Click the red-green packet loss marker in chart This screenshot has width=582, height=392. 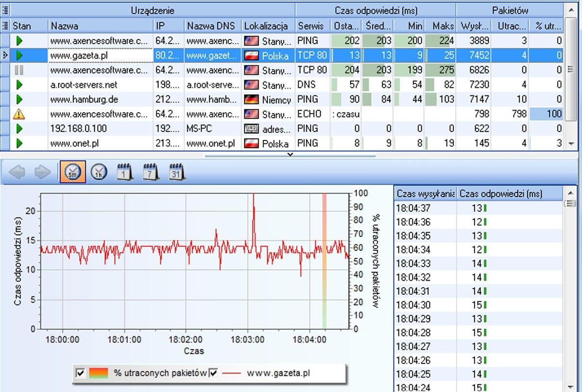click(324, 260)
